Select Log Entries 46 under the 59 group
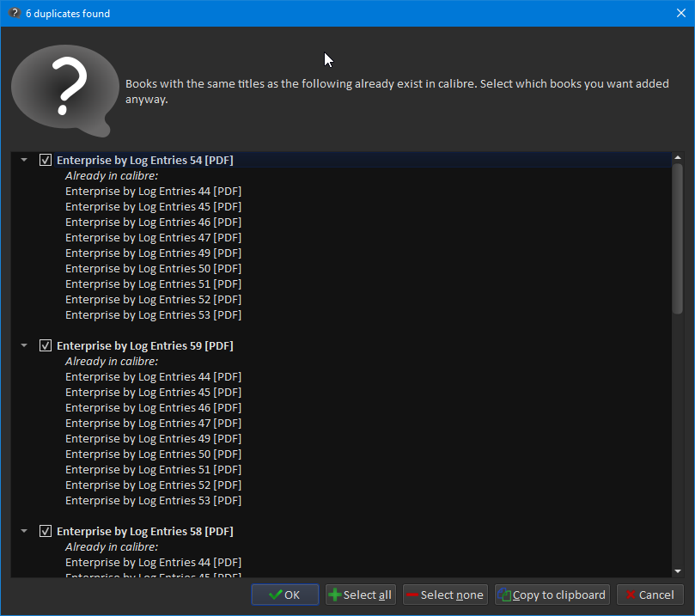This screenshot has width=695, height=616. click(x=154, y=408)
